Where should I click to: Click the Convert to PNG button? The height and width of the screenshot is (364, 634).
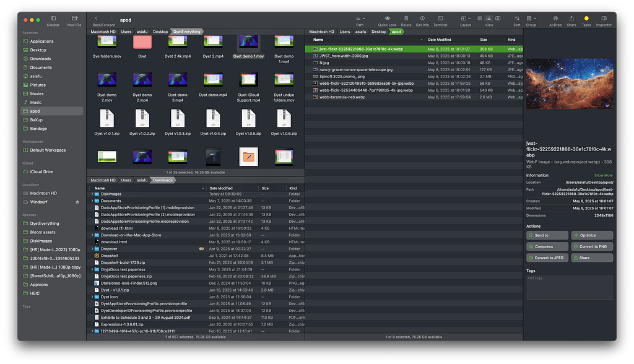click(592, 246)
